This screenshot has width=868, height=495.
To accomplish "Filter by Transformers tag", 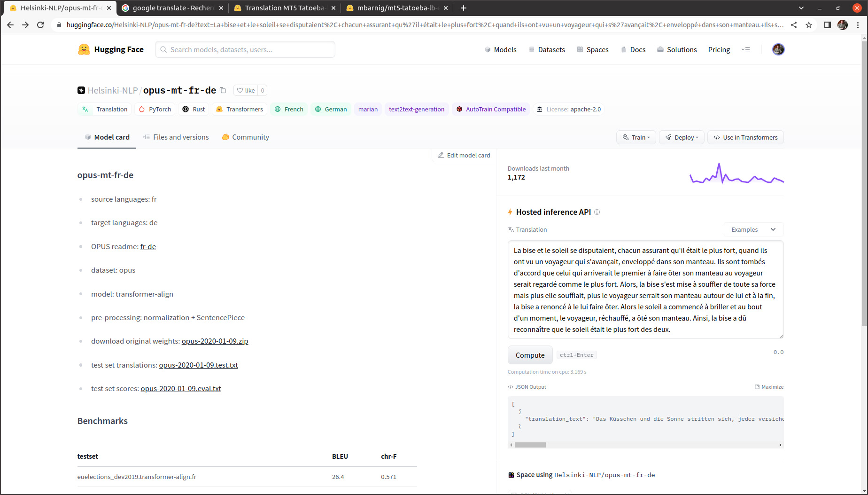I will (x=240, y=109).
